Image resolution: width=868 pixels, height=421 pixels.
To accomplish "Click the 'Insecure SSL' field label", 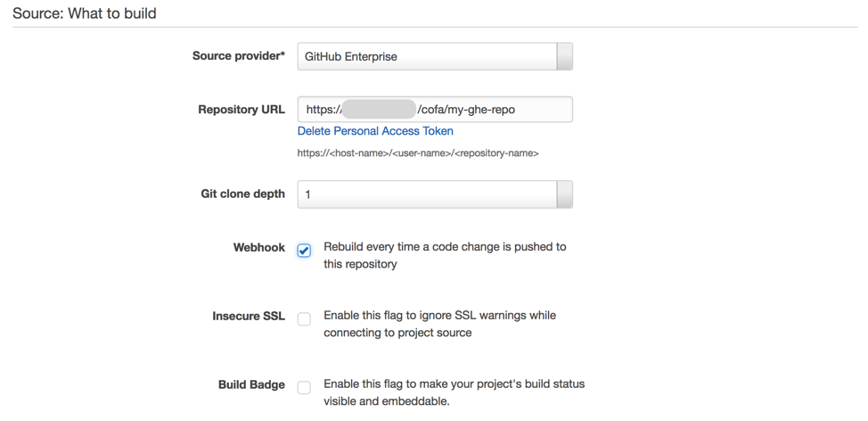I will click(249, 316).
